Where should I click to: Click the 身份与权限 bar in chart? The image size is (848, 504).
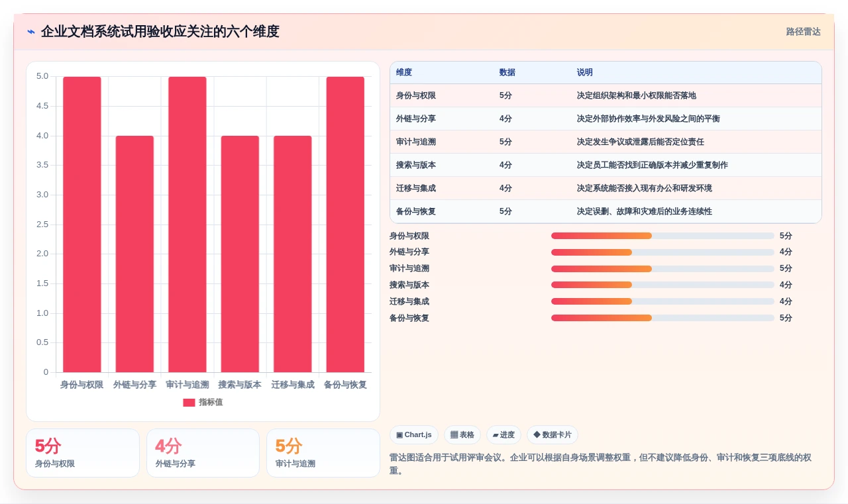pyautogui.click(x=82, y=225)
